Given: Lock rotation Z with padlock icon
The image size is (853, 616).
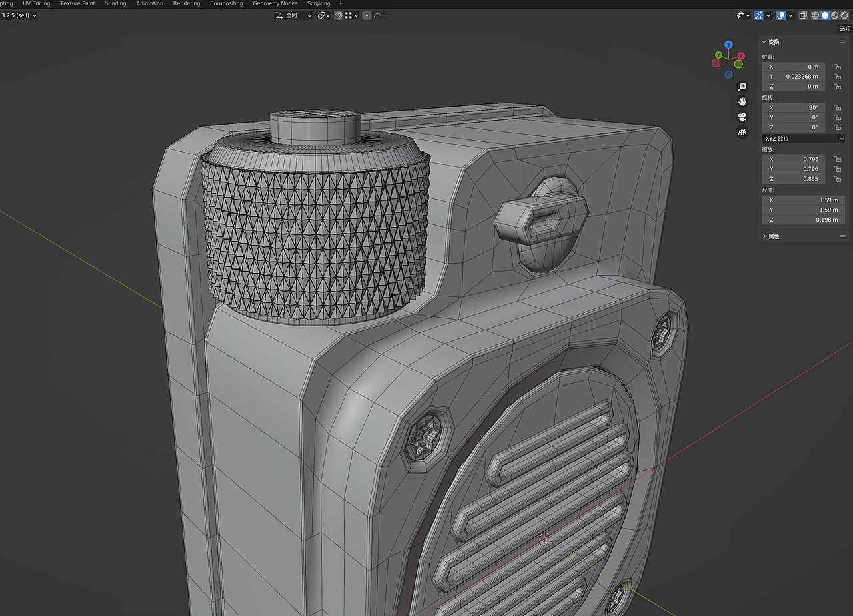Looking at the screenshot, I should (837, 127).
